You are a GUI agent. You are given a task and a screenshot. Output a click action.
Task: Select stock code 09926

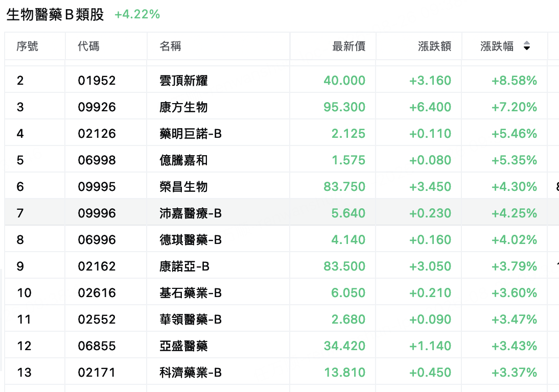(x=97, y=107)
